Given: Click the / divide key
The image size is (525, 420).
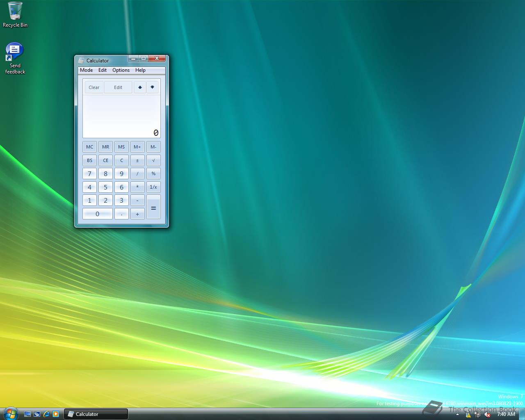Looking at the screenshot, I should (137, 174).
